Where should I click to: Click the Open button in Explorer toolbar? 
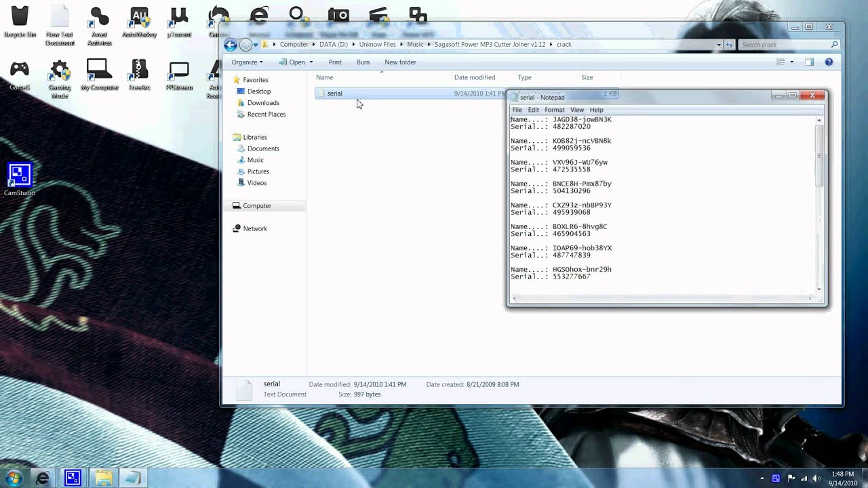[x=292, y=62]
